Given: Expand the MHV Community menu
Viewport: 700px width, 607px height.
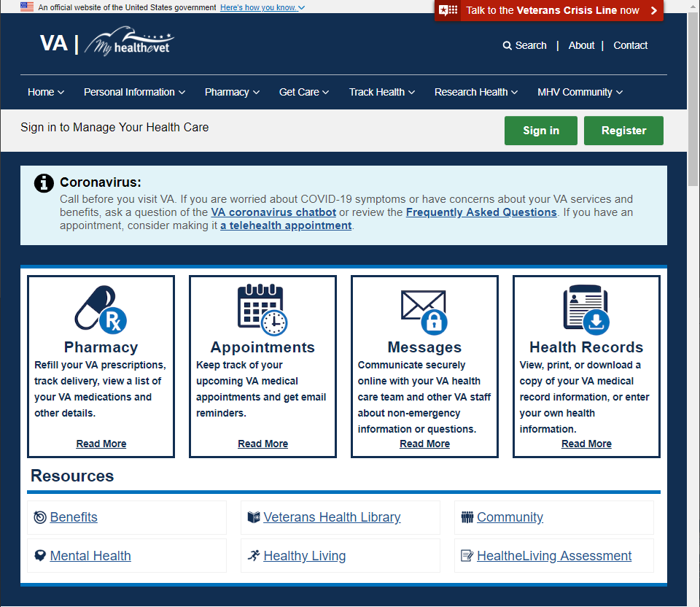Looking at the screenshot, I should [x=580, y=92].
